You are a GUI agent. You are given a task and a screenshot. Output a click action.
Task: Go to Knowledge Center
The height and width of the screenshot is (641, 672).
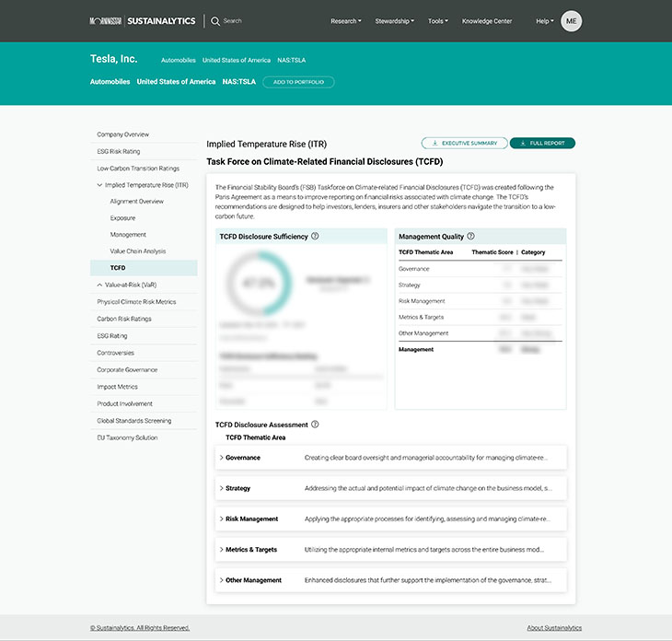pyautogui.click(x=487, y=20)
